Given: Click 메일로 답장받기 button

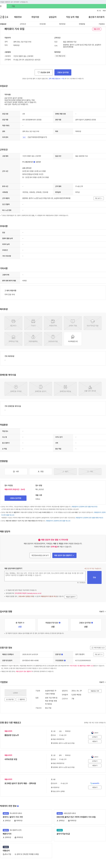Looking at the screenshot, I should (x=71, y=597).
